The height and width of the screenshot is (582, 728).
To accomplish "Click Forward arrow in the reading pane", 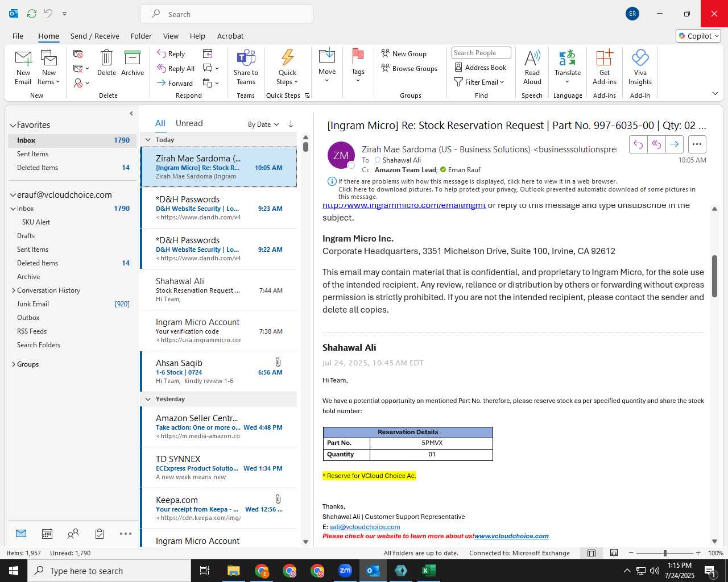I will coord(675,144).
